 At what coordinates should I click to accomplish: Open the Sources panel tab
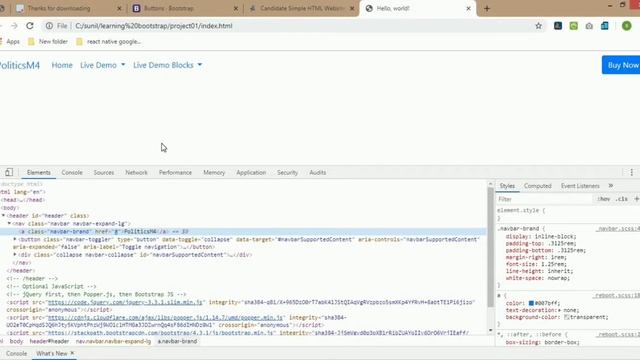104,172
